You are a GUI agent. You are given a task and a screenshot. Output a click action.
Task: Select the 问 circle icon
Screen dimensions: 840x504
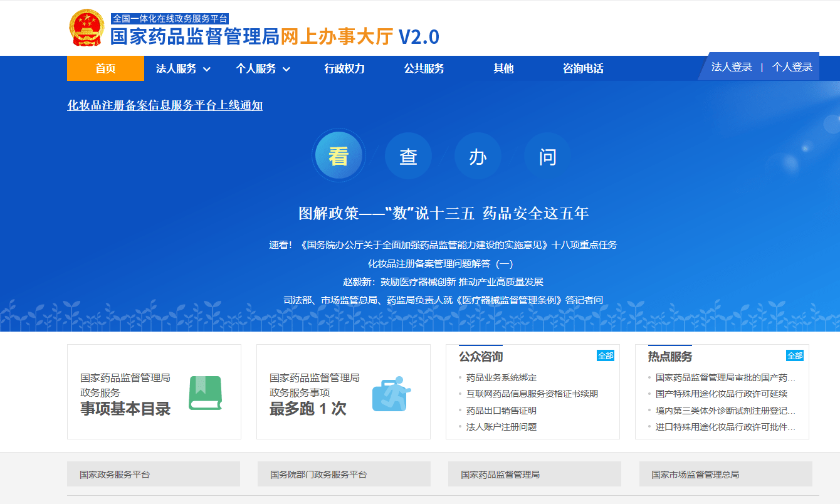click(x=547, y=156)
